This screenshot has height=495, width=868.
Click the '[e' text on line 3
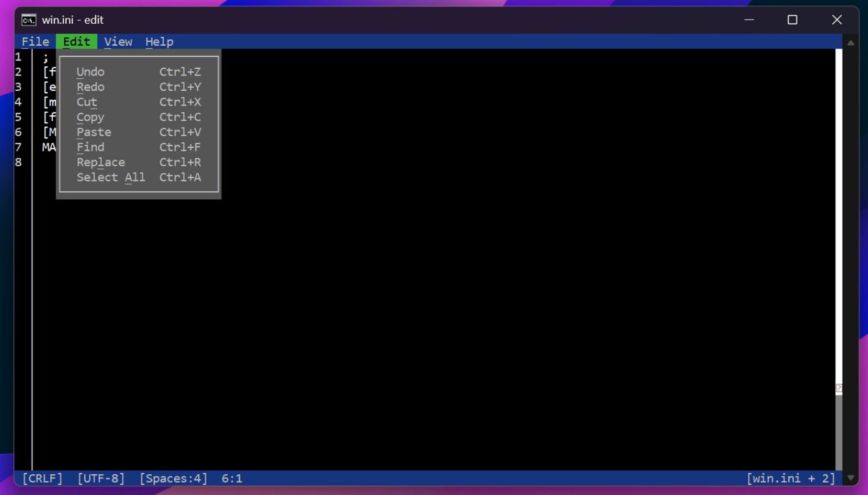pos(50,87)
